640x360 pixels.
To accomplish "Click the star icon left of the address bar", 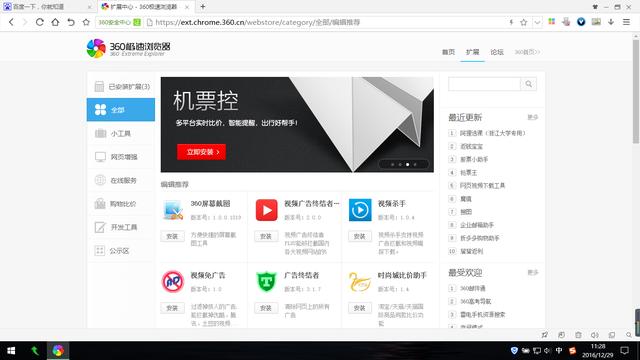I will (x=86, y=22).
